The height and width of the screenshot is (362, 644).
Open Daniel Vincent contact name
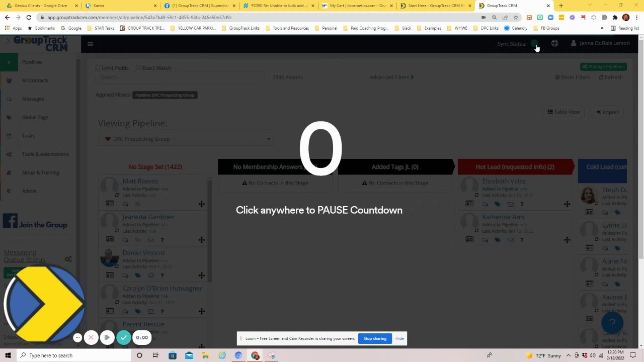pyautogui.click(x=143, y=253)
